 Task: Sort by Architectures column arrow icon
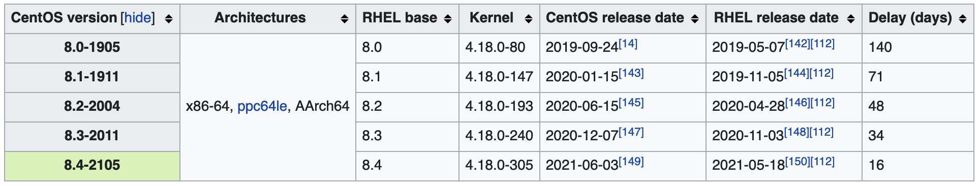click(x=345, y=19)
